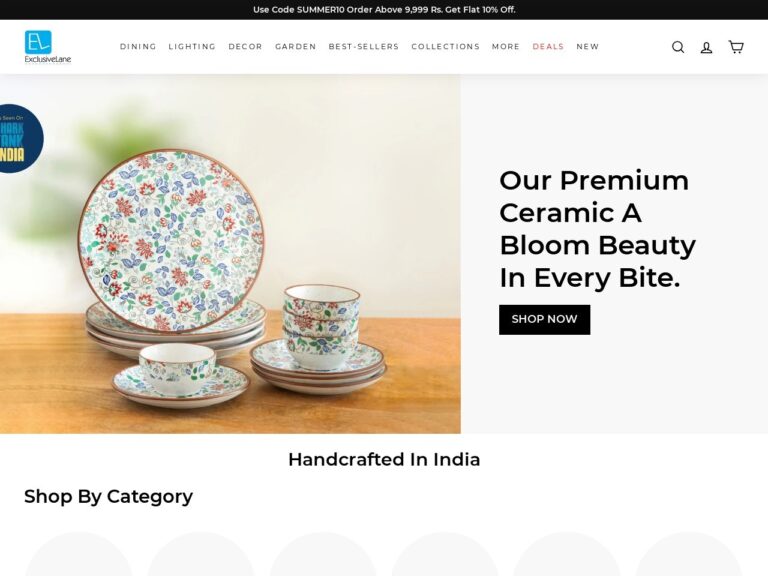Click the Shop Now button
768x576 pixels.
544,319
